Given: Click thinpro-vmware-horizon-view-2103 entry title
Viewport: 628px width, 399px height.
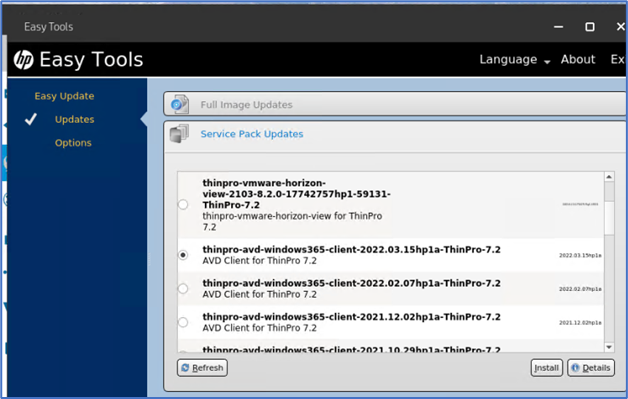Looking at the screenshot, I should tap(296, 194).
